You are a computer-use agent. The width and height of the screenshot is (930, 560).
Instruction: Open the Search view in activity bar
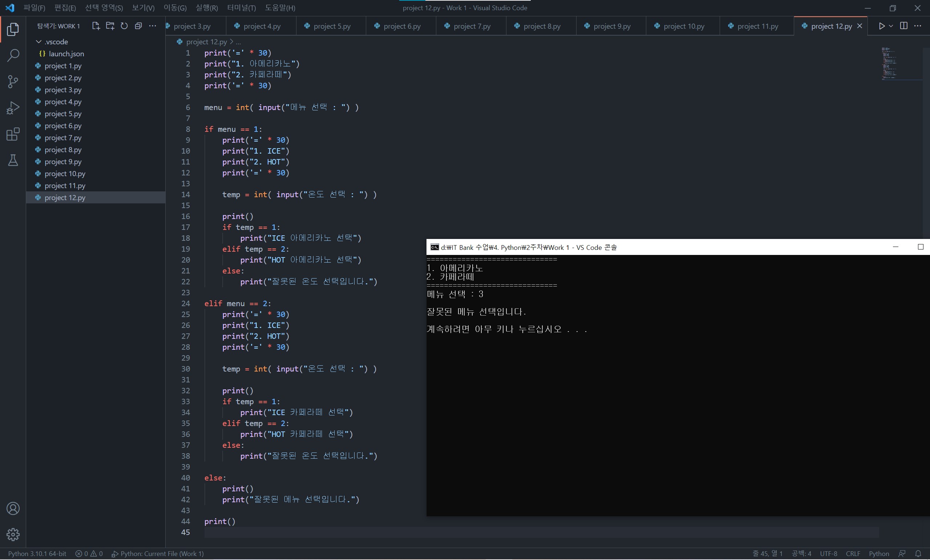(x=13, y=56)
